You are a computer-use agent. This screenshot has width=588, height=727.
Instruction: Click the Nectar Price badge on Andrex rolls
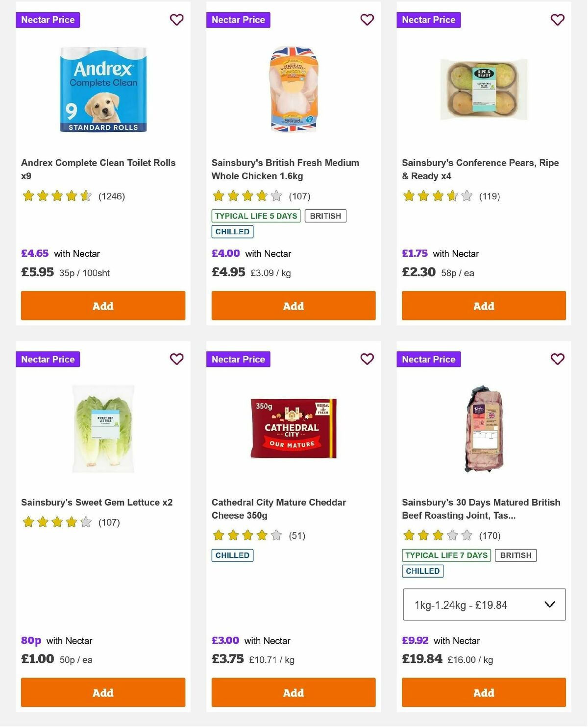[48, 20]
